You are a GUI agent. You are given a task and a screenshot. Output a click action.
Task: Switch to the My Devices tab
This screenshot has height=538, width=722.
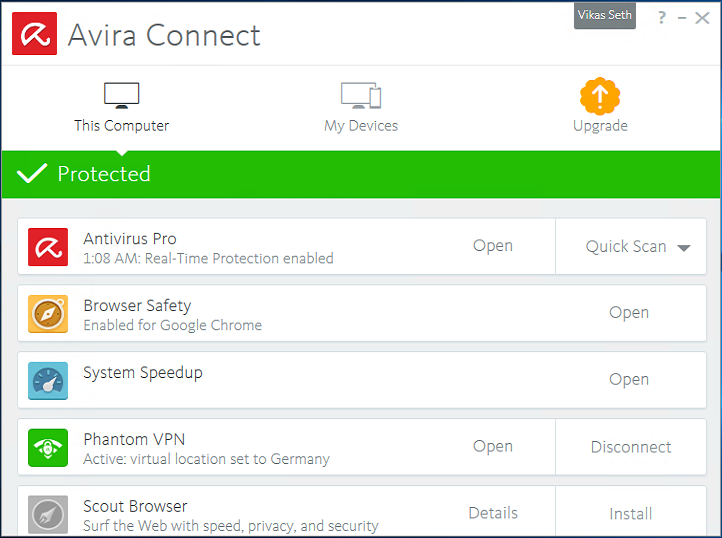(361, 108)
